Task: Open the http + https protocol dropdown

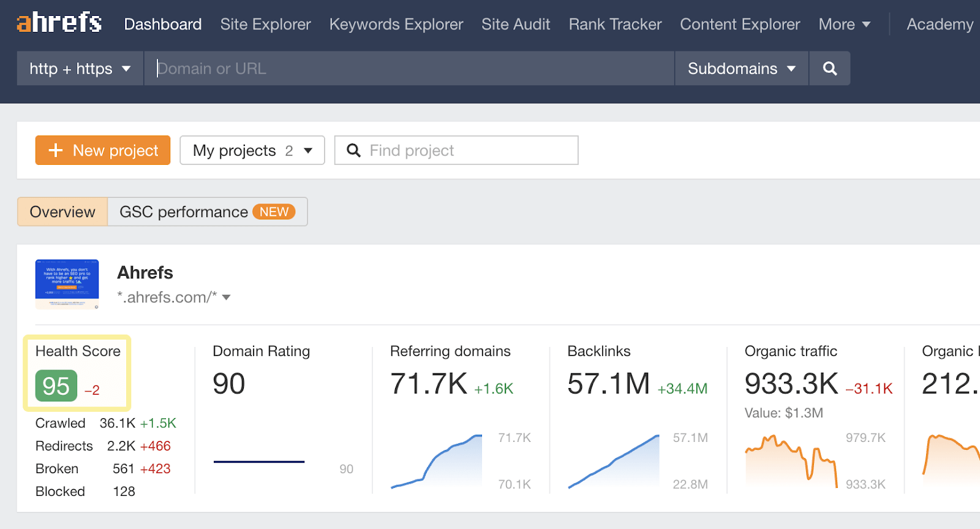Action: pyautogui.click(x=80, y=68)
